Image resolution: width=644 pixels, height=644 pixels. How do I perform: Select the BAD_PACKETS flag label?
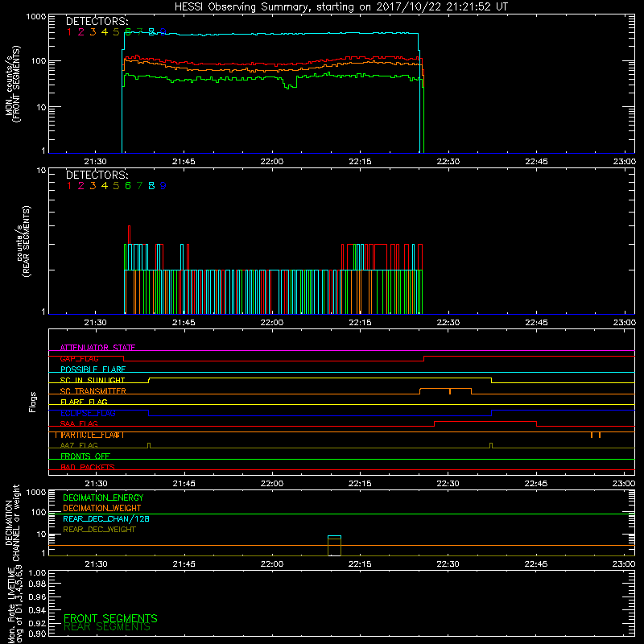click(x=88, y=467)
